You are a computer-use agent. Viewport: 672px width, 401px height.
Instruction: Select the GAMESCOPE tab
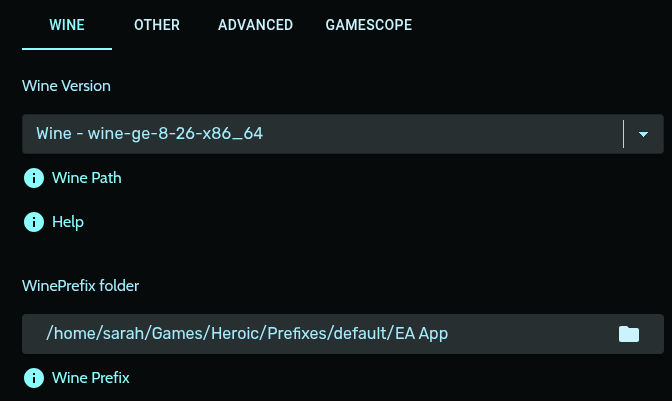coord(368,25)
